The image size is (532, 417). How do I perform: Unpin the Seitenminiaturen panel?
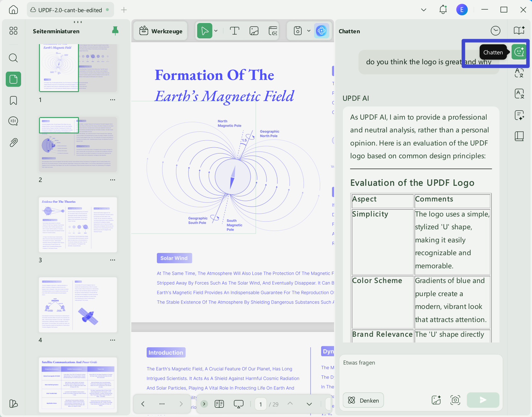point(115,31)
